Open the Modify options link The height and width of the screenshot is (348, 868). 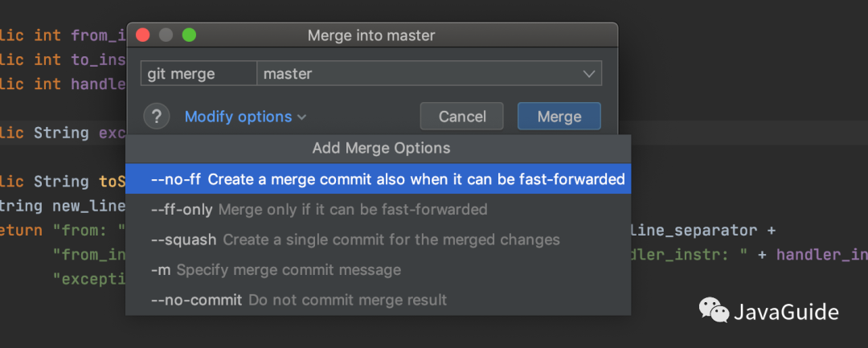pos(238,117)
